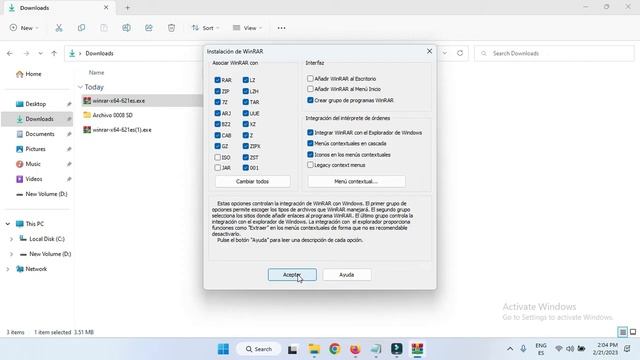Click the taskbar Search box

point(259,349)
